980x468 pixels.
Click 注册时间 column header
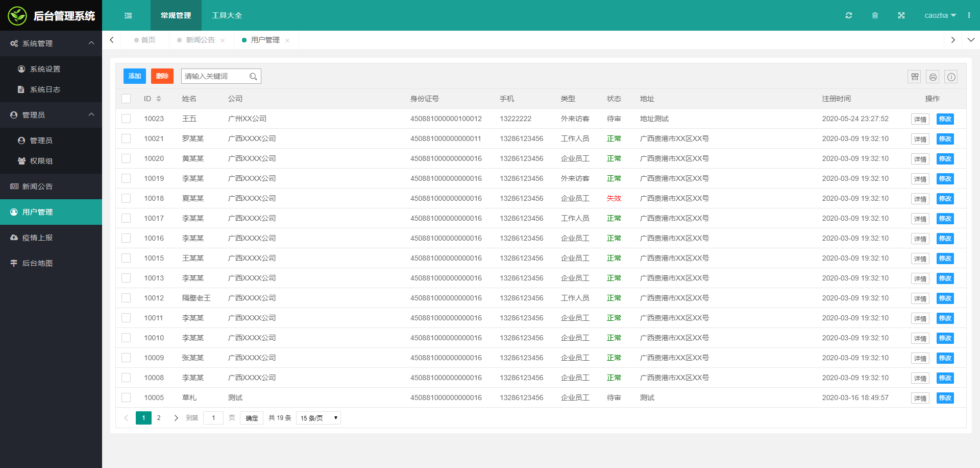pos(836,99)
